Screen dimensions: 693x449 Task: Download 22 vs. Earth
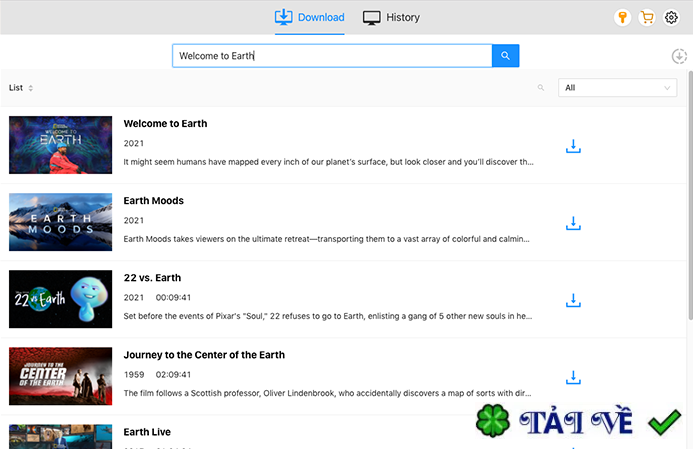573,300
